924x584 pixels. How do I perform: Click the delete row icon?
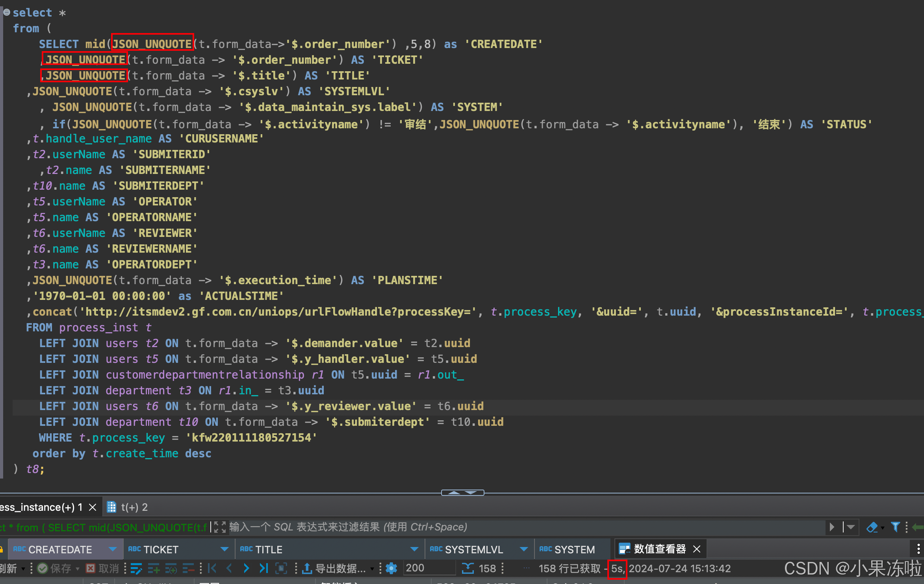188,569
